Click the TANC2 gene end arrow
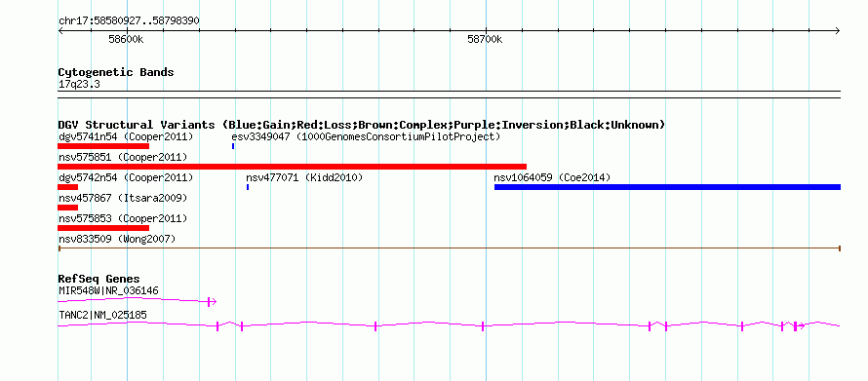The width and height of the screenshot is (868, 381). 800,325
